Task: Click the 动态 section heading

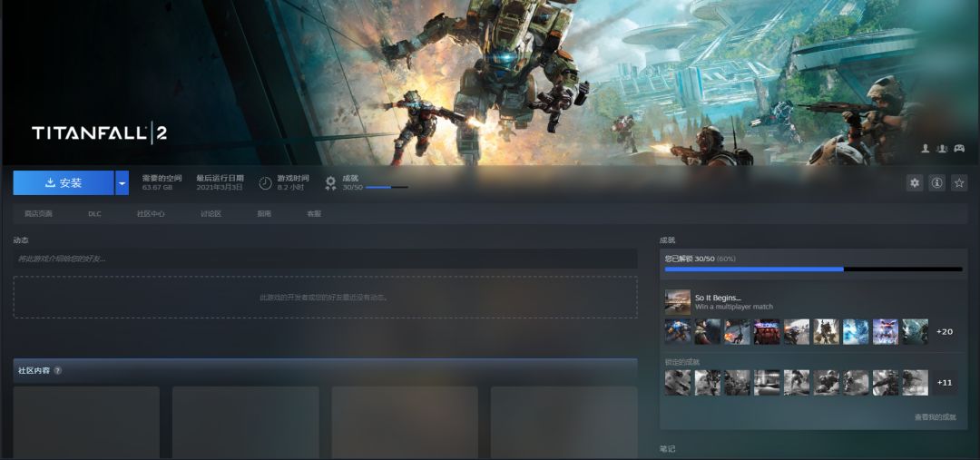Action: coord(21,240)
